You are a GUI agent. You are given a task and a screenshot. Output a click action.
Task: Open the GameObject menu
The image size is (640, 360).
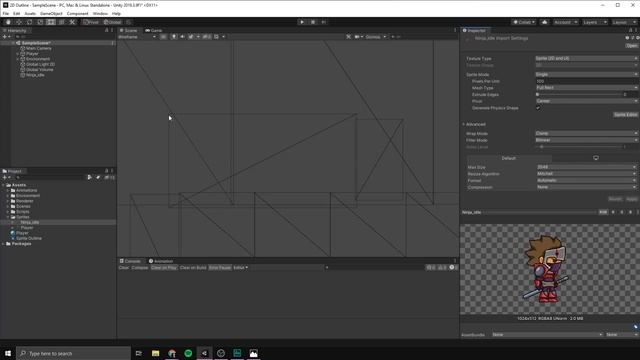51,13
